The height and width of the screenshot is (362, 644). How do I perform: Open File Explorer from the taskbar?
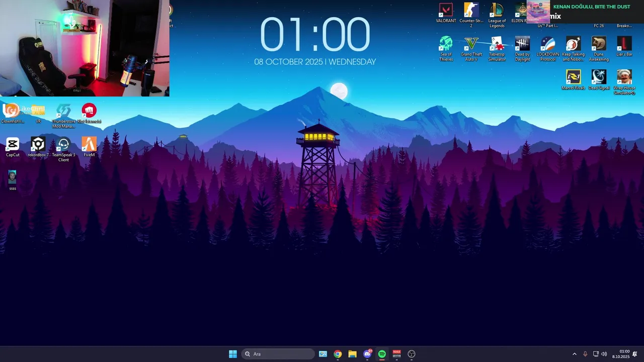pos(352,354)
